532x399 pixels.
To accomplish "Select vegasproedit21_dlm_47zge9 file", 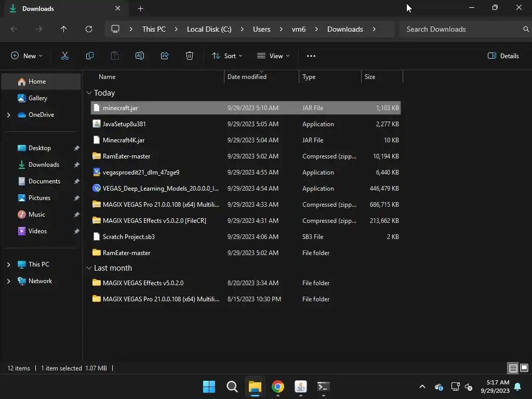I will click(x=246, y=172).
